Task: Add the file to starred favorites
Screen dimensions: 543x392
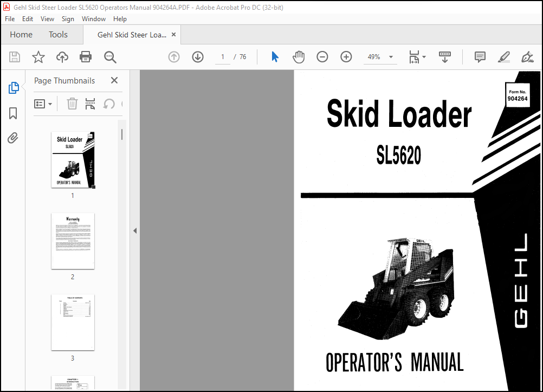Action: coord(38,57)
